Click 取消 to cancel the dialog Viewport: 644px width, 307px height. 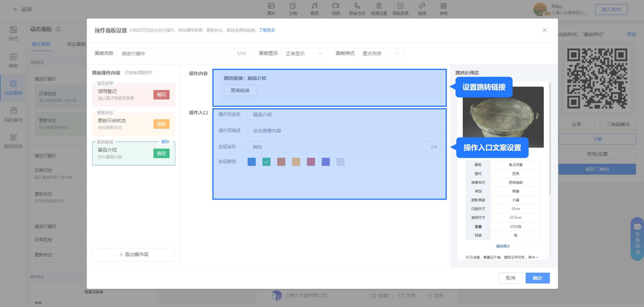(510, 278)
